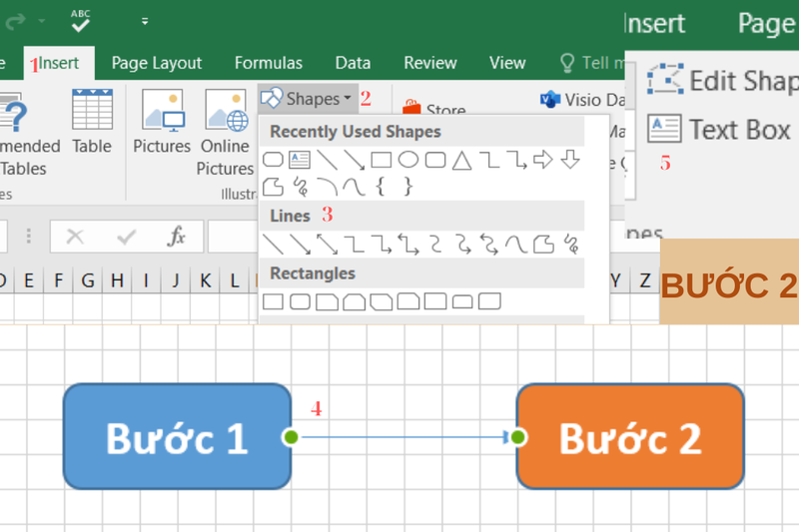
Task: Go to the Formulas tab
Action: [x=269, y=63]
